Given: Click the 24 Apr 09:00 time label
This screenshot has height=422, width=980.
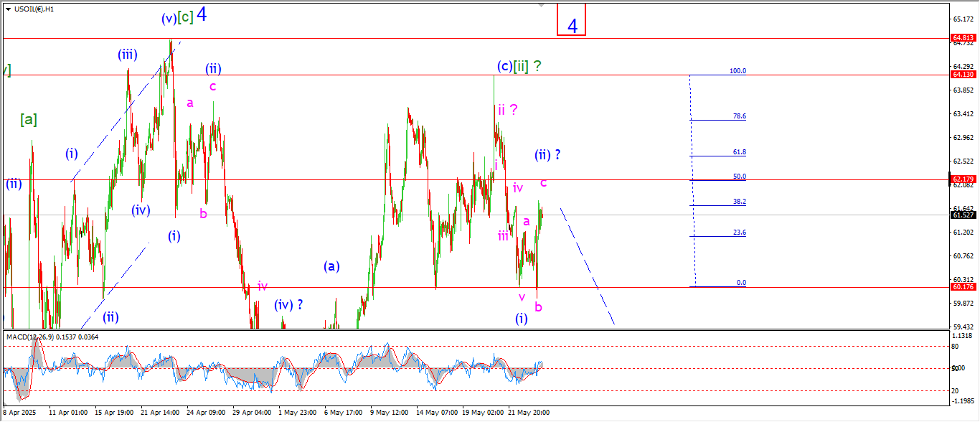Looking at the screenshot, I should pos(207,413).
